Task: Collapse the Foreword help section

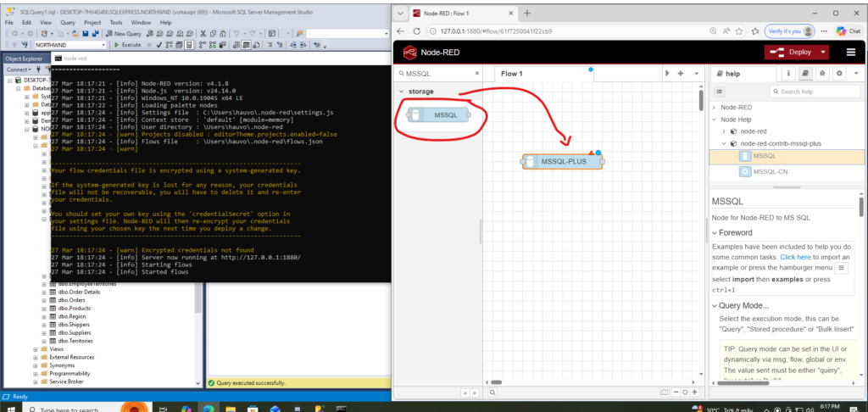Action: coord(714,233)
